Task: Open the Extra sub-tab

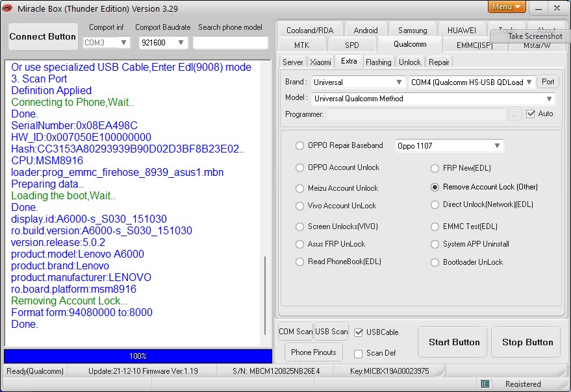Action: tap(349, 61)
